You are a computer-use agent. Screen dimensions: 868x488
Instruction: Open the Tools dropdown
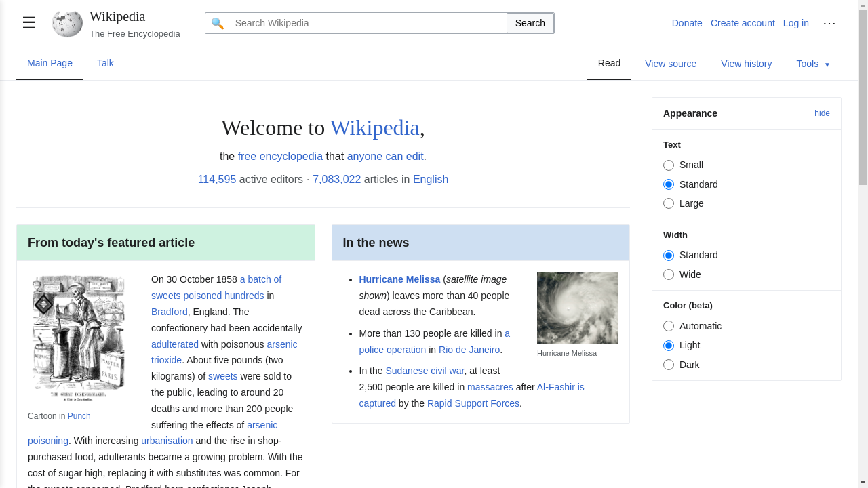click(812, 64)
